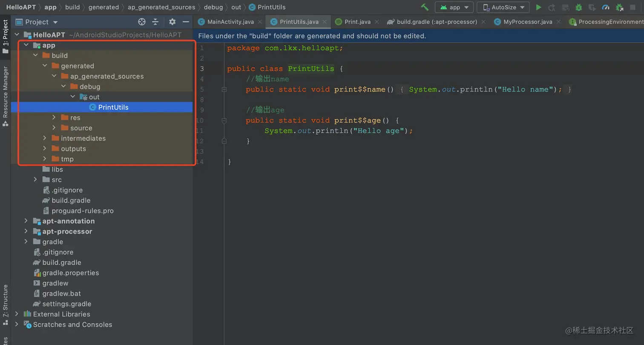Click the Select Opened File target icon
Image resolution: width=644 pixels, height=345 pixels.
142,22
